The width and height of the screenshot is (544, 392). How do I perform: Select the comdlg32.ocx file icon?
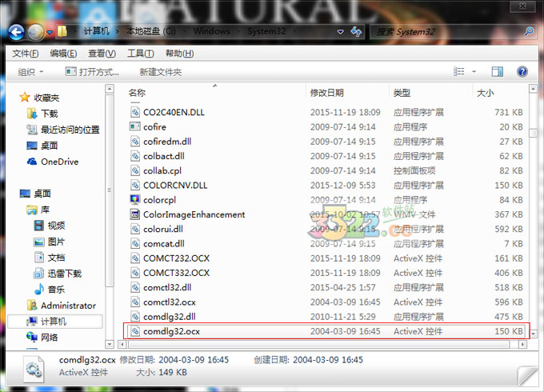(x=135, y=331)
